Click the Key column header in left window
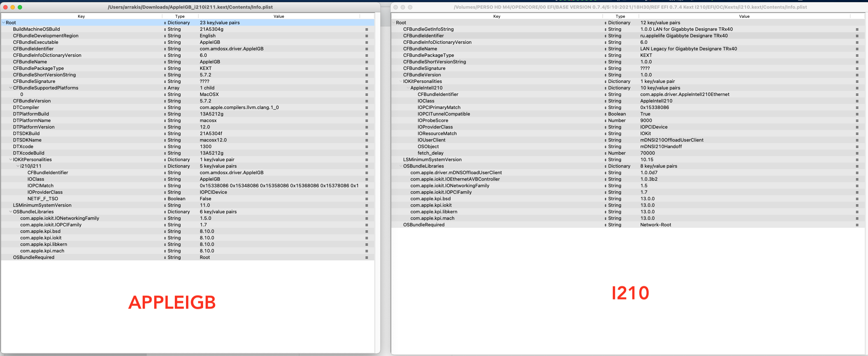Screen dimensions: 868x356 (81, 16)
